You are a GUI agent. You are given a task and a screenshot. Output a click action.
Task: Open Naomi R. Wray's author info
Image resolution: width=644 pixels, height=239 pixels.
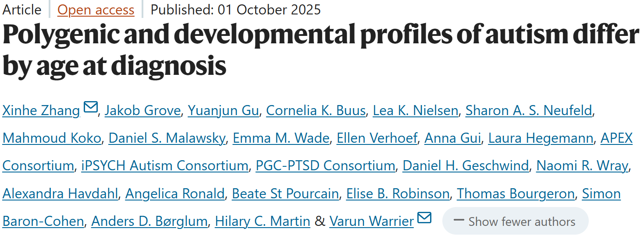(x=582, y=166)
